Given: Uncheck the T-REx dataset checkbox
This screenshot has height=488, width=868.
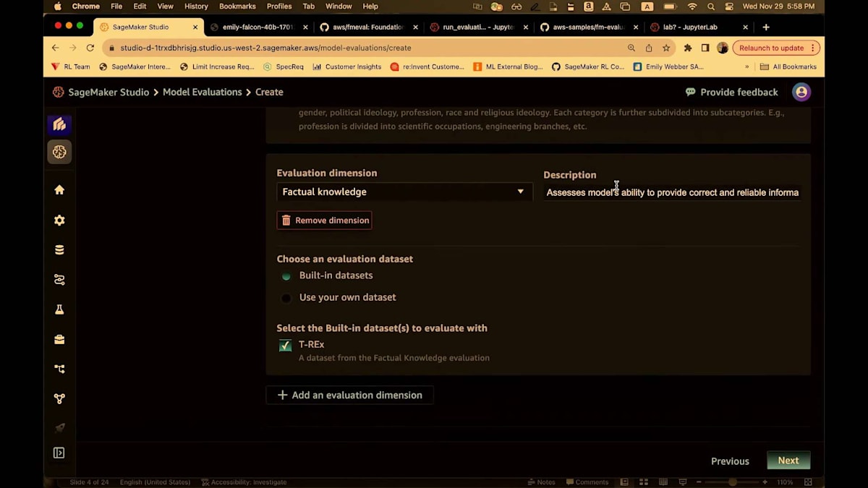Looking at the screenshot, I should coord(286,346).
